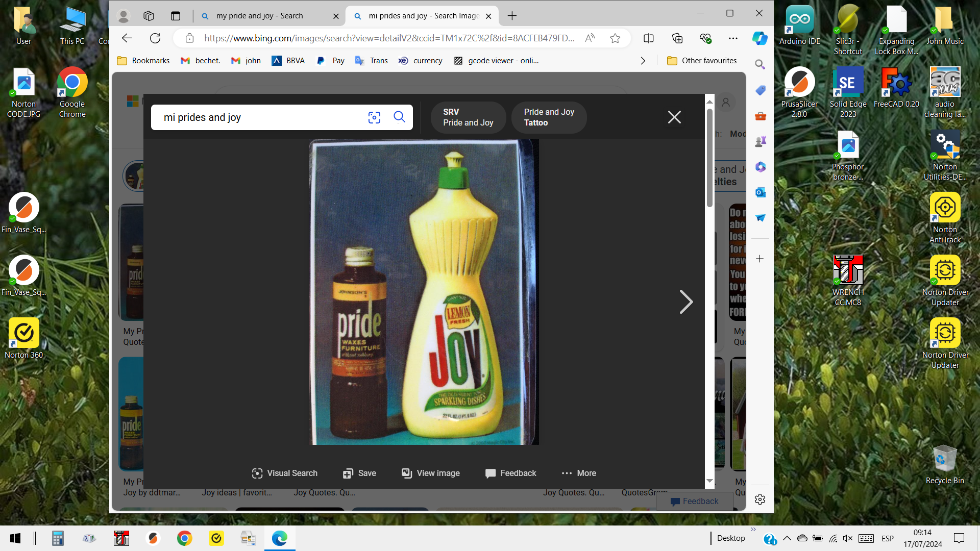Show next image with right chevron
Image resolution: width=980 pixels, height=551 pixels.
(x=686, y=302)
